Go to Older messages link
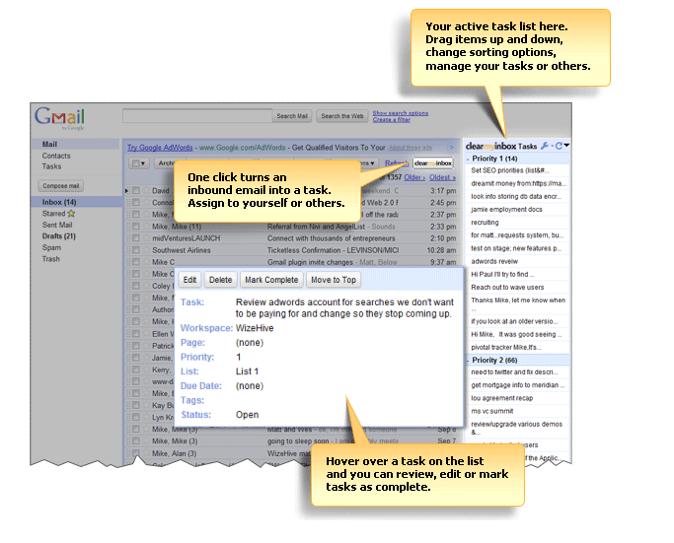Viewport: 674px width, 543px height. (414, 177)
